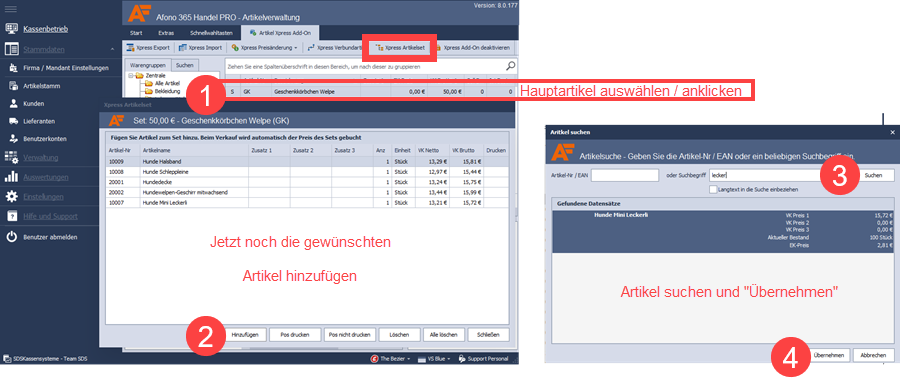Close the Artikel suchen dialog

point(892,132)
